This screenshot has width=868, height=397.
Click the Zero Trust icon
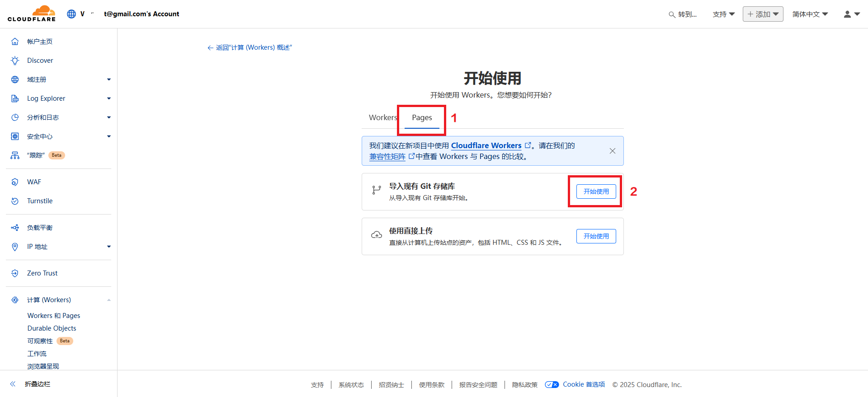15,273
